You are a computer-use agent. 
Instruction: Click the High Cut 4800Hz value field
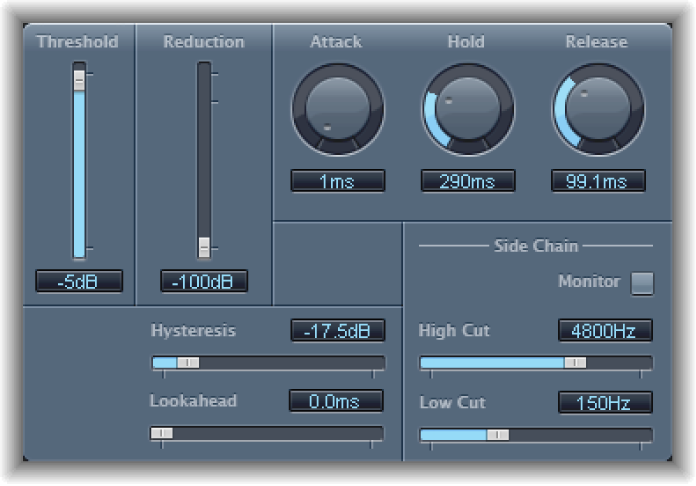pos(605,331)
